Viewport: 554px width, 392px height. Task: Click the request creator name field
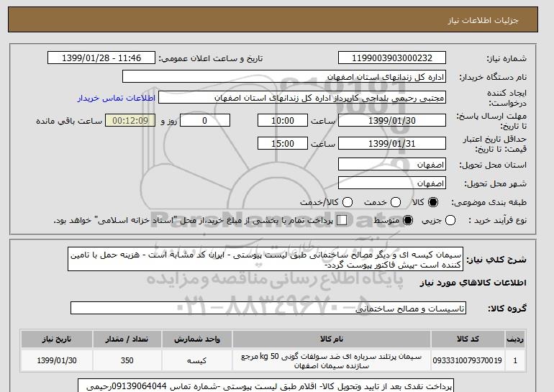tap(302, 98)
